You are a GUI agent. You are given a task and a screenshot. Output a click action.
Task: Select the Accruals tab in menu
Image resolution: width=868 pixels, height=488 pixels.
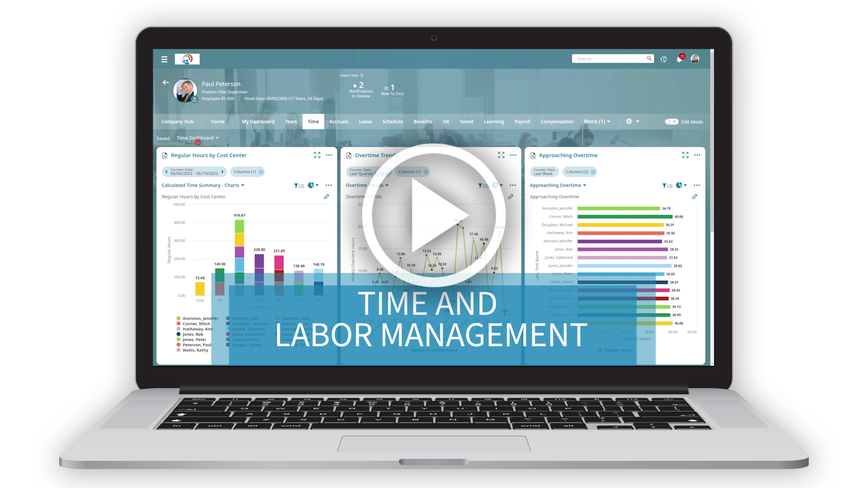point(337,122)
